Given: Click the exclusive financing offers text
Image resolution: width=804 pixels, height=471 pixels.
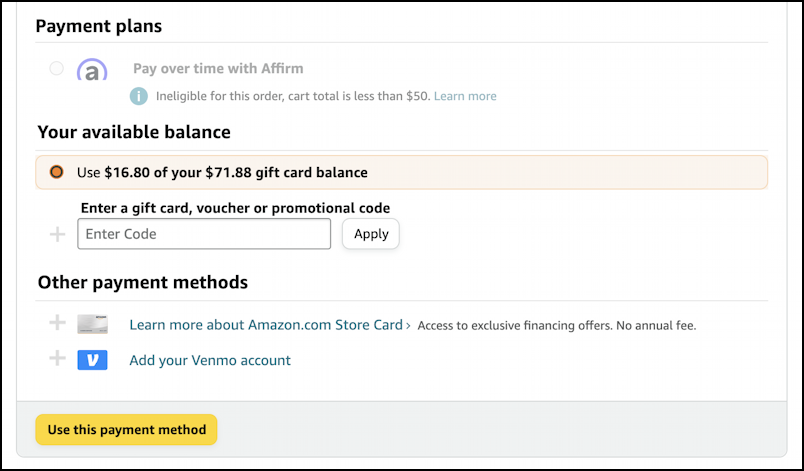Looking at the screenshot, I should pyautogui.click(x=556, y=325).
